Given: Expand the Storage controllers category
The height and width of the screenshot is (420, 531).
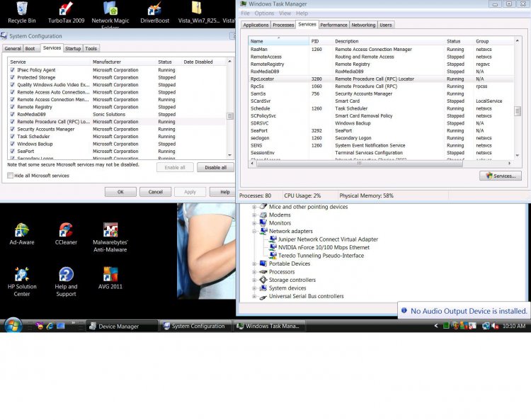Looking at the screenshot, I should coord(254,280).
